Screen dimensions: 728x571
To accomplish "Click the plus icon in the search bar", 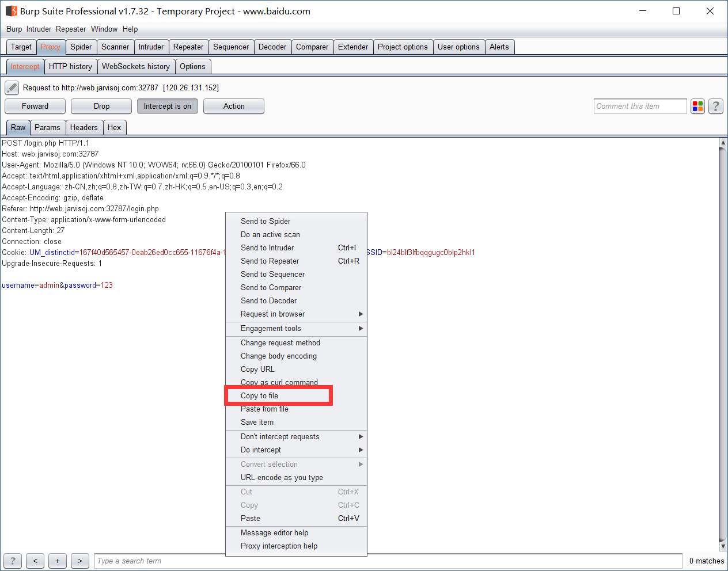I will (57, 561).
